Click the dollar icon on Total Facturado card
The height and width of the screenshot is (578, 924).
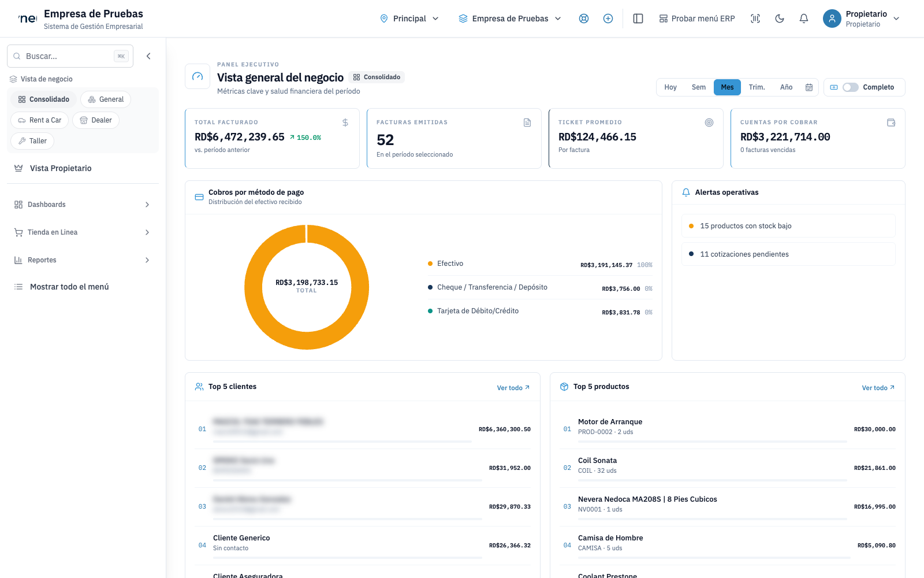click(x=345, y=123)
